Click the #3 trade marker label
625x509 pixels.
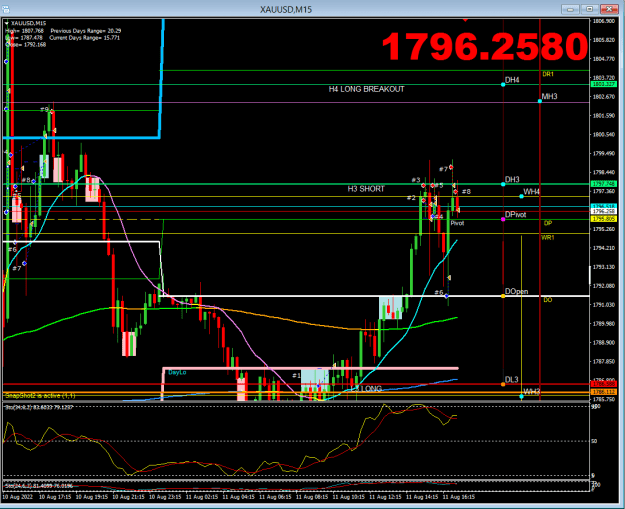(x=416, y=180)
